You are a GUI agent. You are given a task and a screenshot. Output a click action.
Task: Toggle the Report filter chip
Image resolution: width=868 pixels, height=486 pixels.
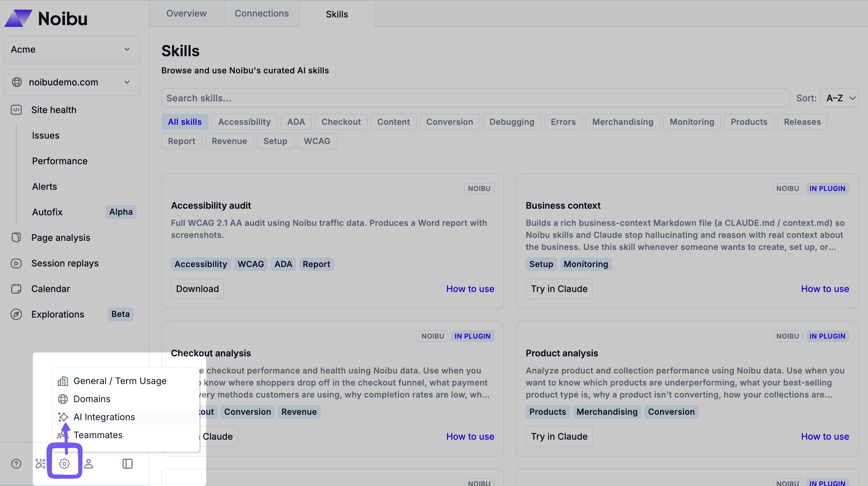point(181,141)
